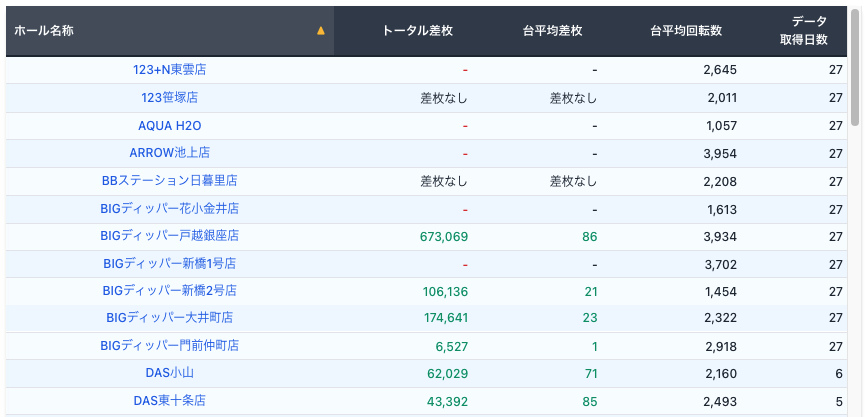Click the ホール名称 column header
The image size is (865, 417).
point(44,31)
